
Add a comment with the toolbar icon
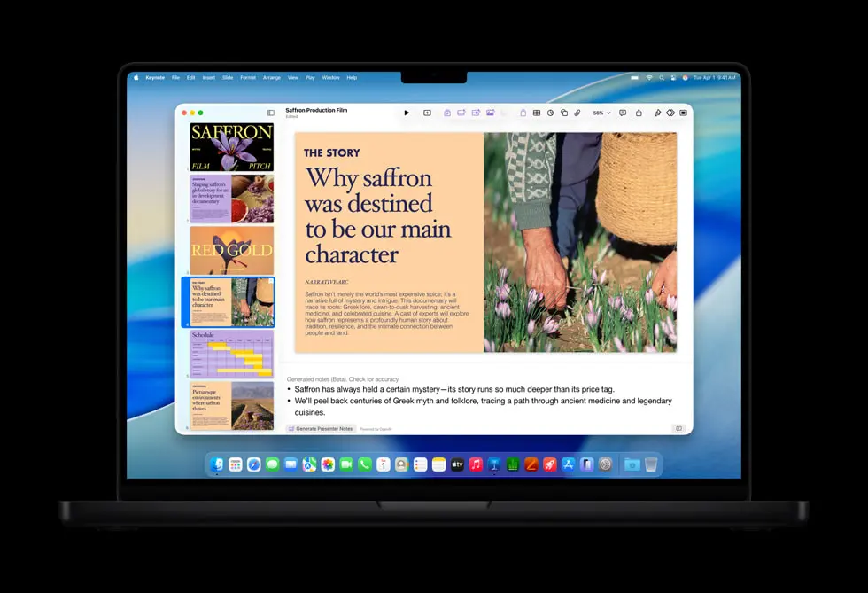[623, 113]
